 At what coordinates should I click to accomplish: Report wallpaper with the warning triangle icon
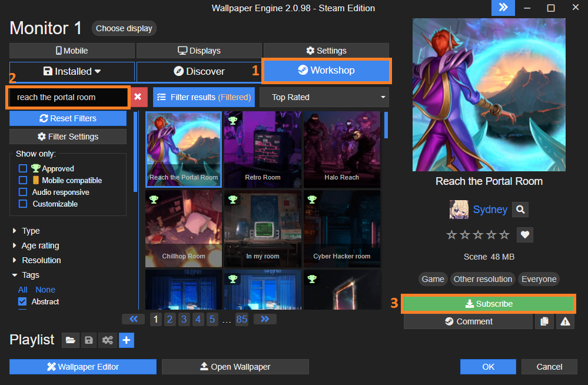(x=565, y=321)
